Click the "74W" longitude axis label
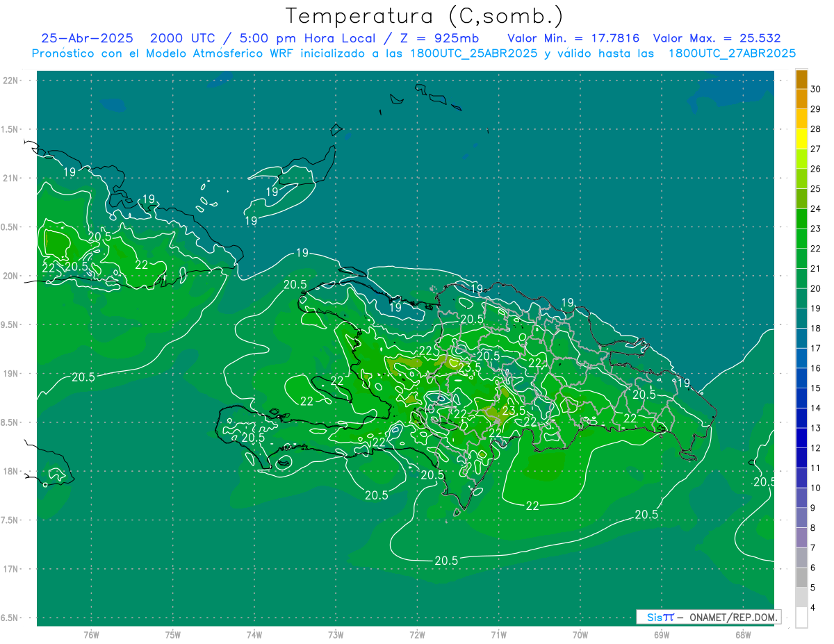The image size is (834, 644). [254, 634]
